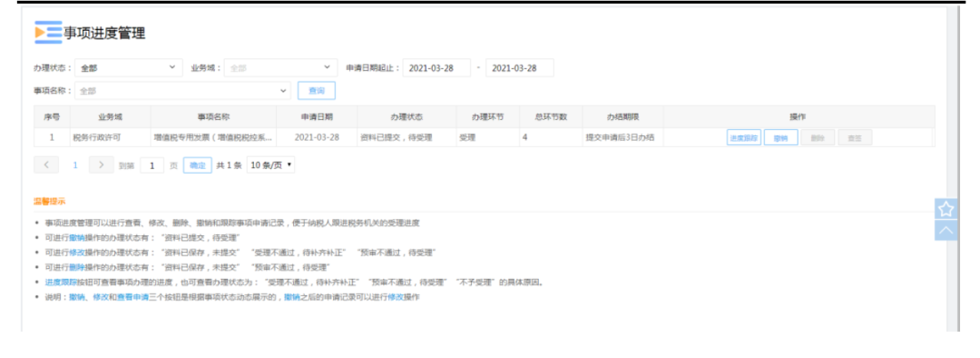Click the 办结期限 column header
This screenshot has width=980, height=358.
[622, 117]
